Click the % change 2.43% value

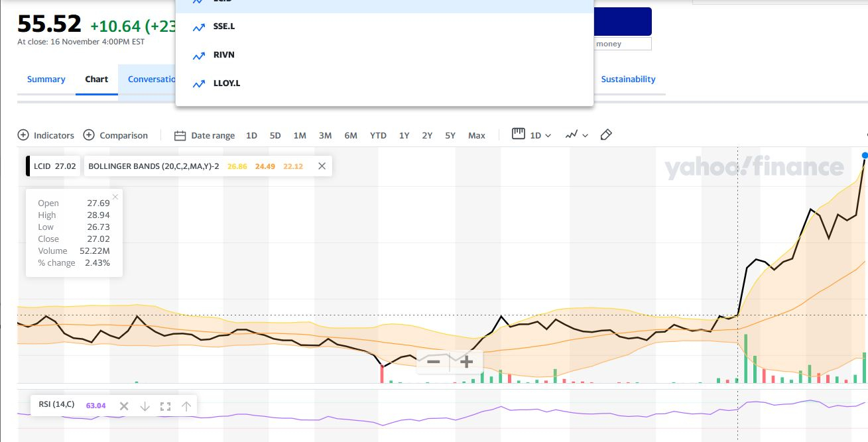[97, 262]
